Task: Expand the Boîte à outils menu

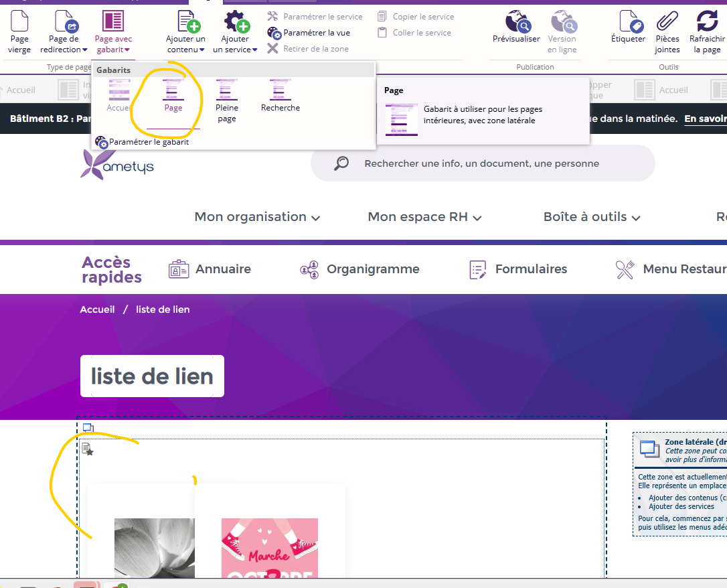Action: click(592, 217)
